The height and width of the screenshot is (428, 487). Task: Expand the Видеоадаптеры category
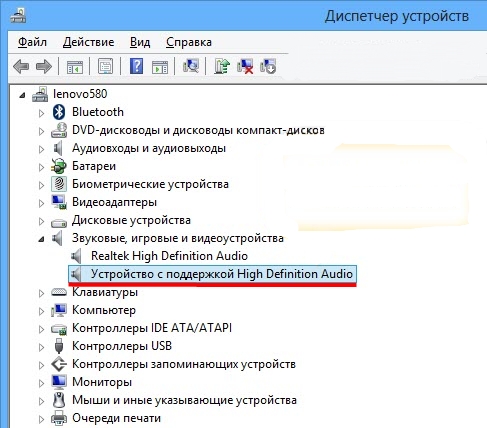[41, 203]
